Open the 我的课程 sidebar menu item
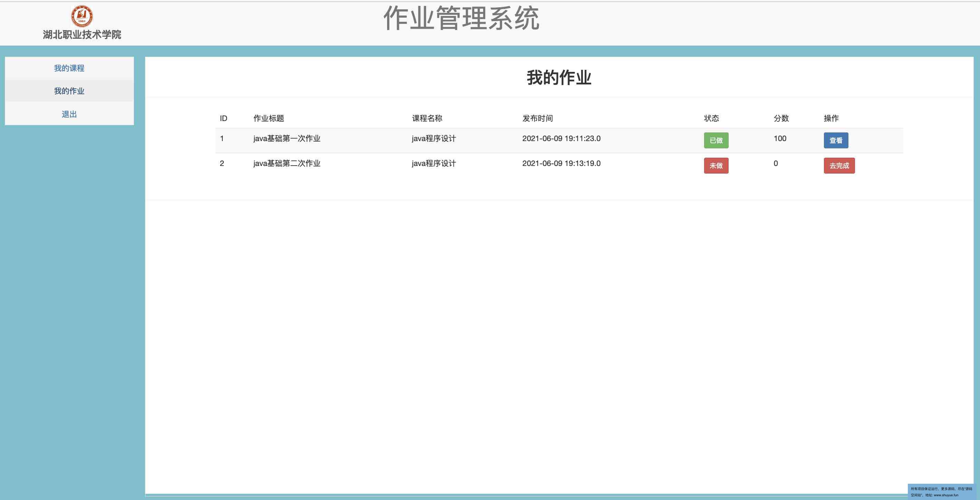 point(69,68)
